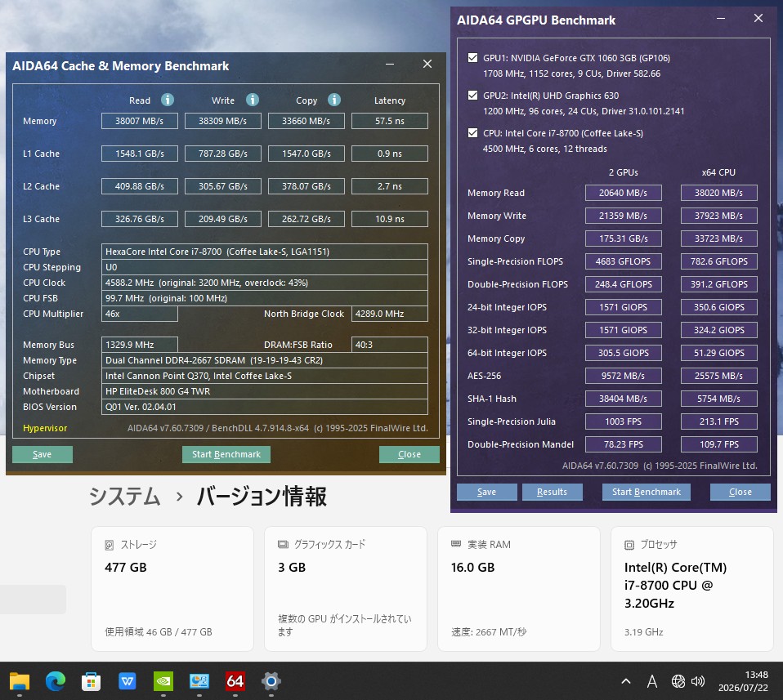The height and width of the screenshot is (700, 783).
Task: Open the monitor utility taskbar icon
Action: click(199, 681)
